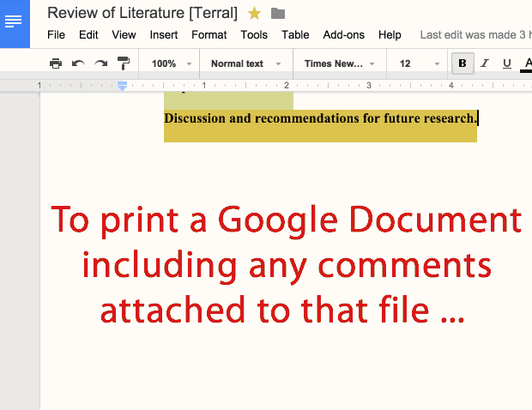Open the 100% zoom dropdown
The width and height of the screenshot is (532, 410).
point(172,63)
